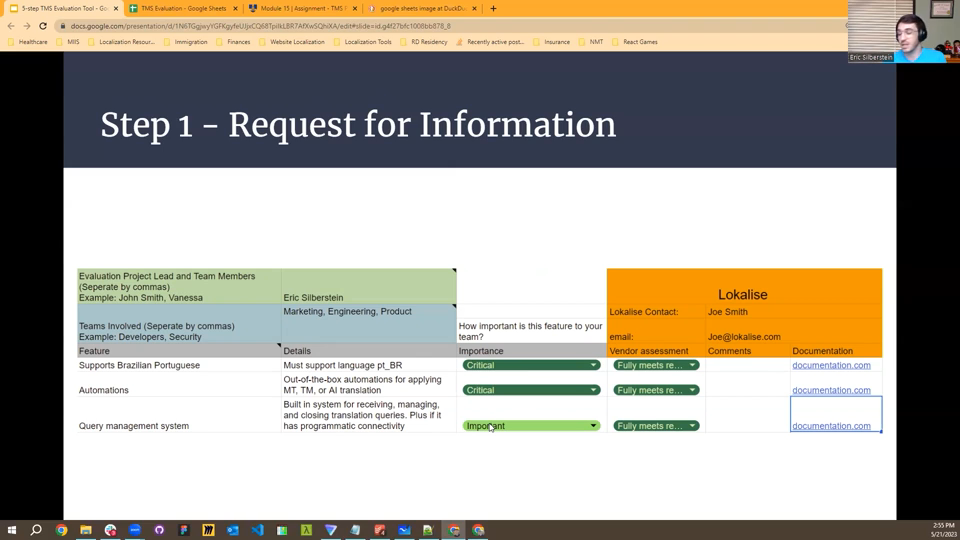This screenshot has width=960, height=540.
Task: Open Vendor assessment dropdown for Brazilian Portuguese row
Action: (x=656, y=365)
